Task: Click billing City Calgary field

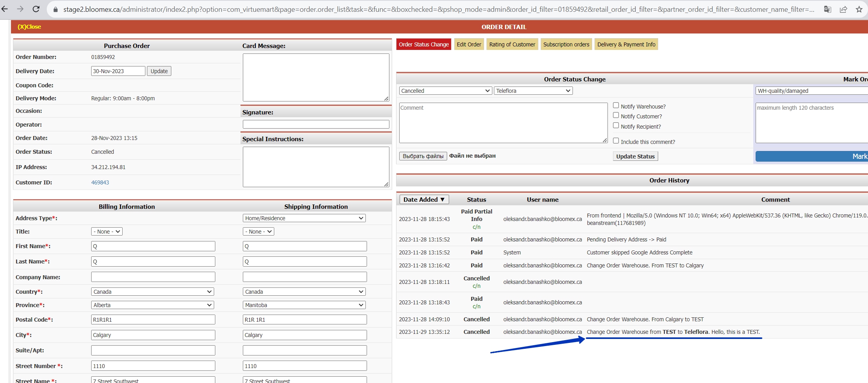Action: [x=153, y=335]
